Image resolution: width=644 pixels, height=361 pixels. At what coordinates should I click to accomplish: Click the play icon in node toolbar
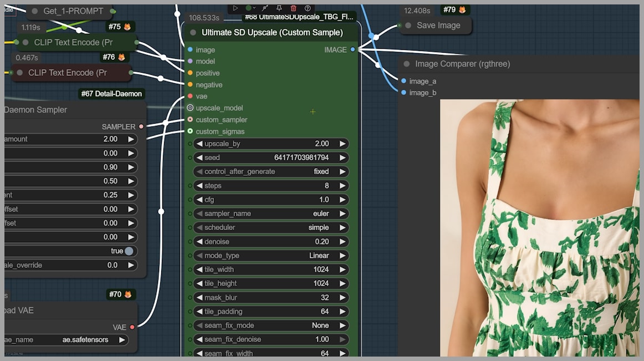pos(236,8)
